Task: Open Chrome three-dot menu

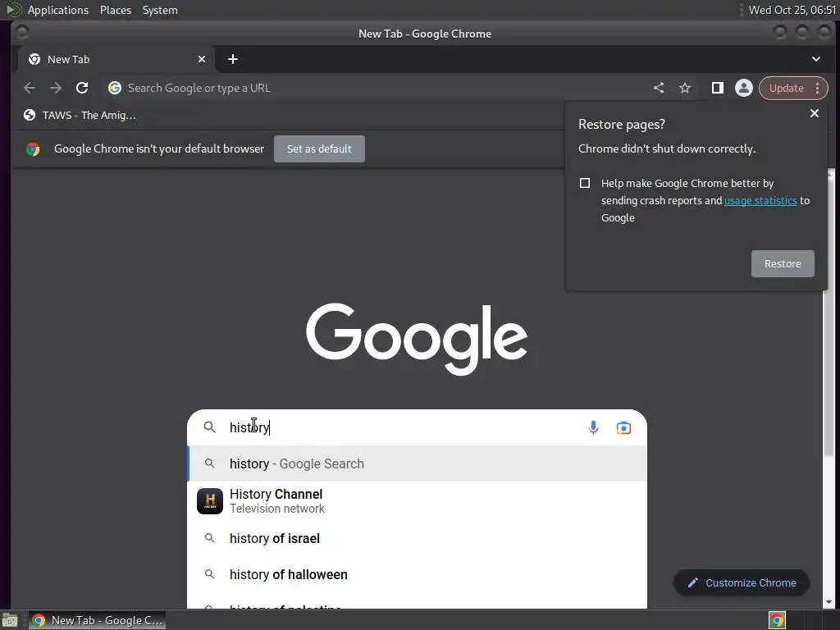Action: [818, 88]
